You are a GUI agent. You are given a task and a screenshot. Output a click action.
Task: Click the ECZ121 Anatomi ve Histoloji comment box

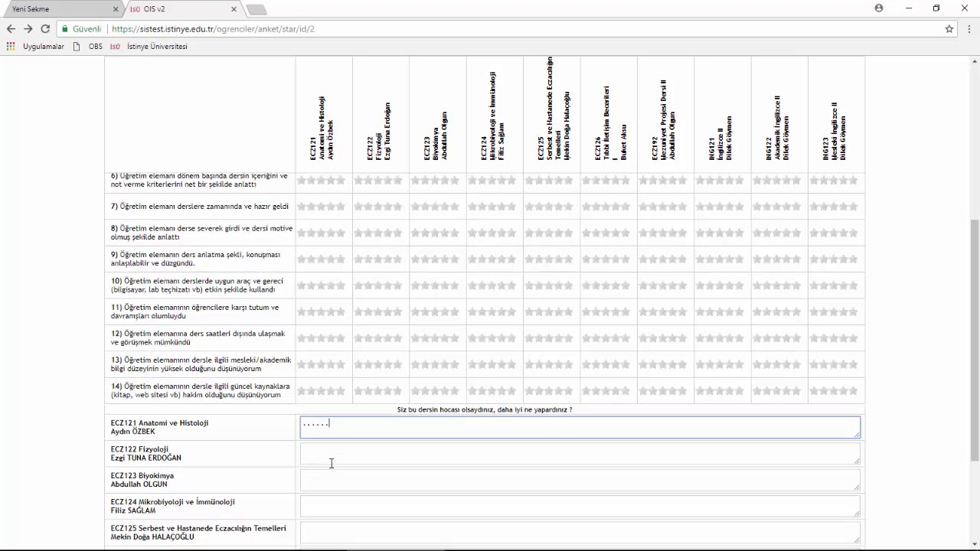(x=580, y=427)
